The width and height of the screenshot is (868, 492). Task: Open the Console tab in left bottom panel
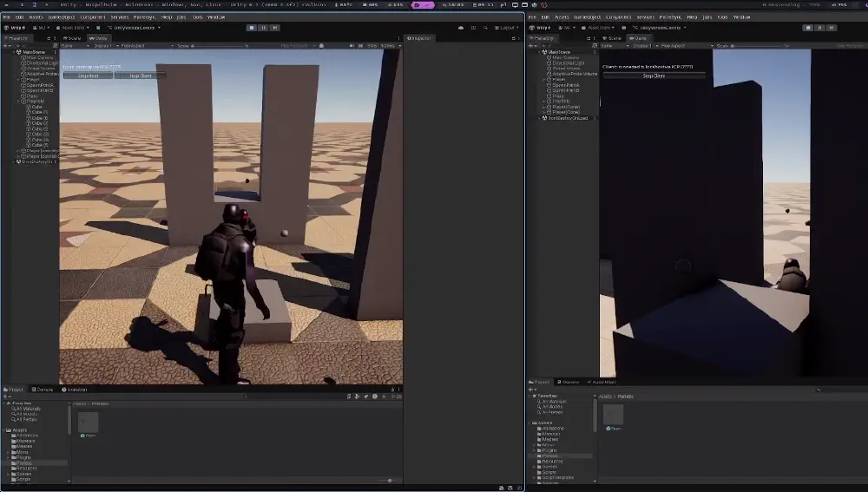pos(43,390)
